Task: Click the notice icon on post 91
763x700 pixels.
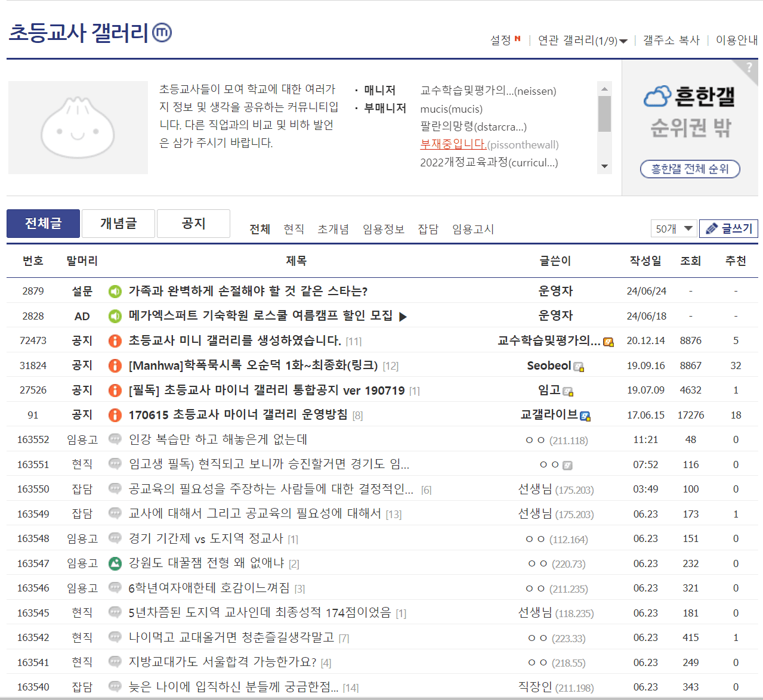Action: (x=115, y=415)
